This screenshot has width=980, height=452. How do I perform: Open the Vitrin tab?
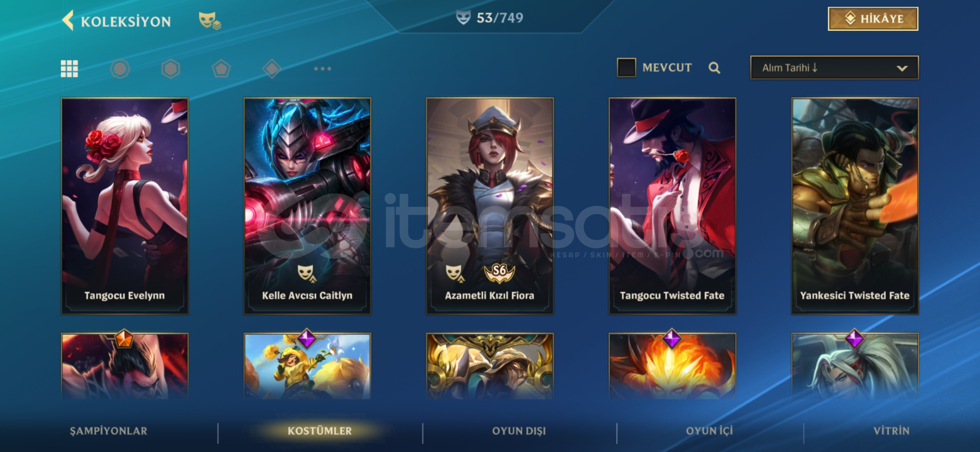891,431
